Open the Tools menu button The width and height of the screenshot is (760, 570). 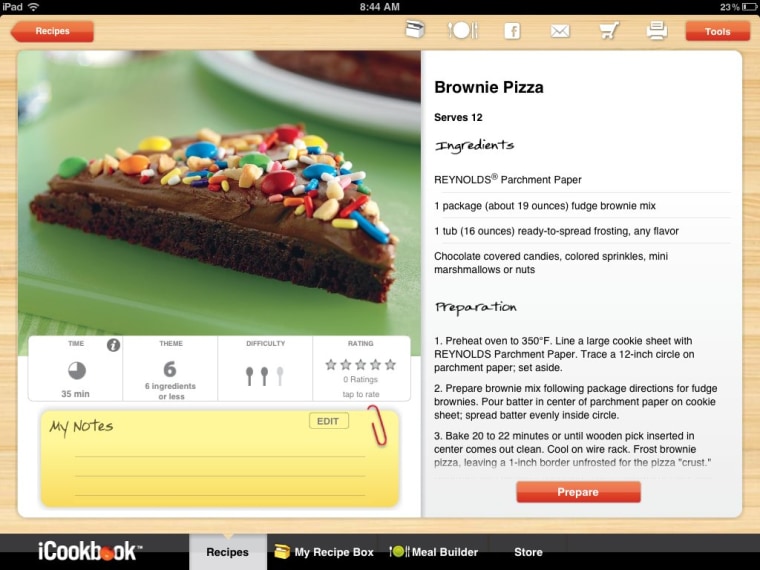(717, 32)
